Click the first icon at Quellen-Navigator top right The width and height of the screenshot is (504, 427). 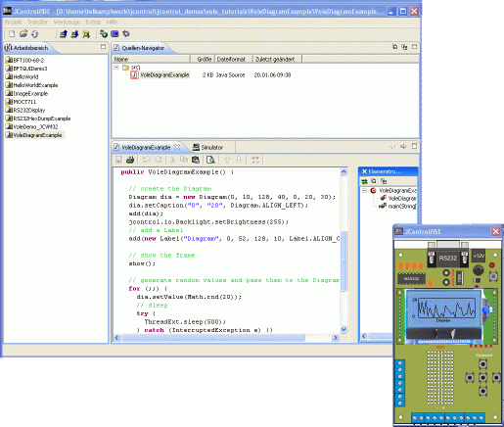pyautogui.click(x=394, y=47)
